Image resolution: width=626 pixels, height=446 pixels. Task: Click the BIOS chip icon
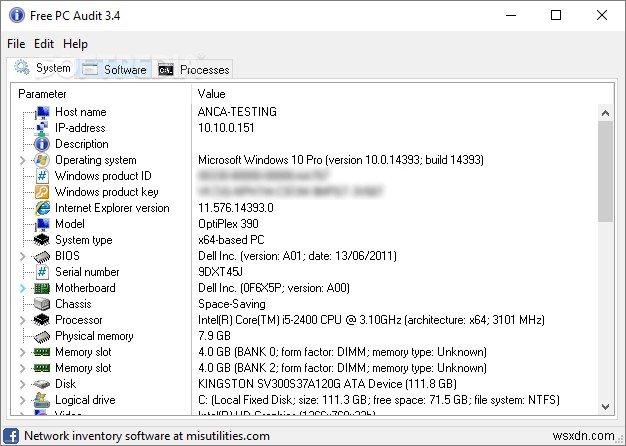(x=42, y=256)
